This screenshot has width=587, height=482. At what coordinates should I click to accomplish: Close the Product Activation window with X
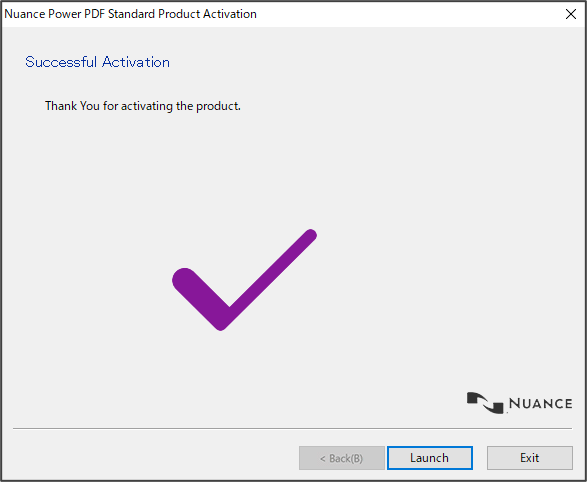point(571,14)
